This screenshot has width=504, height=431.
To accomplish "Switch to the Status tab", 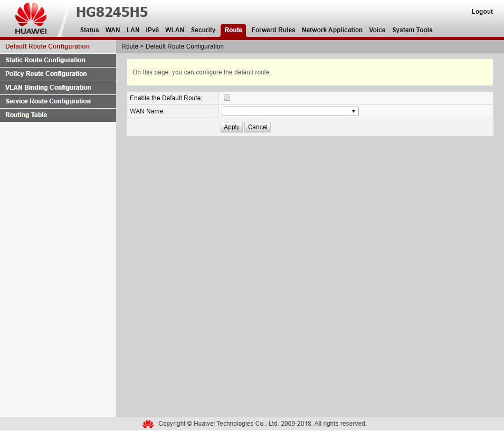I will click(x=89, y=30).
